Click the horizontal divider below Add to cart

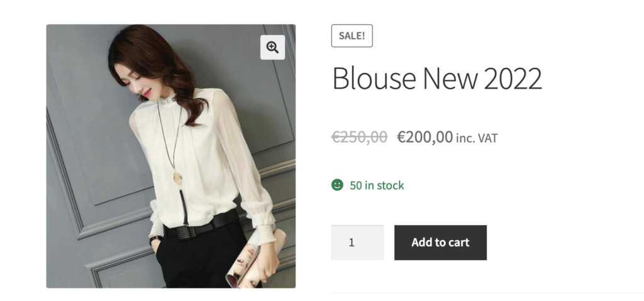[x=487, y=293]
